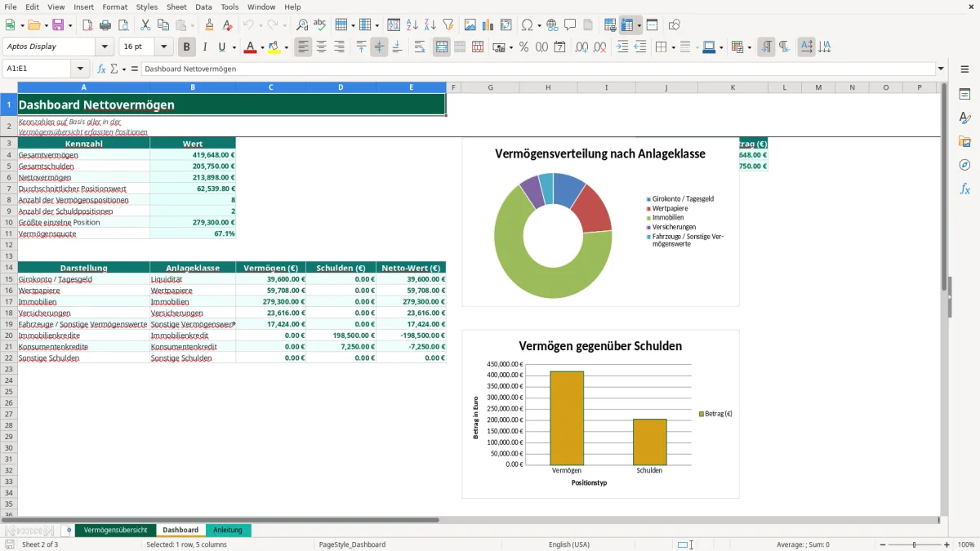980x551 pixels.
Task: Select column C header
Action: (x=271, y=87)
